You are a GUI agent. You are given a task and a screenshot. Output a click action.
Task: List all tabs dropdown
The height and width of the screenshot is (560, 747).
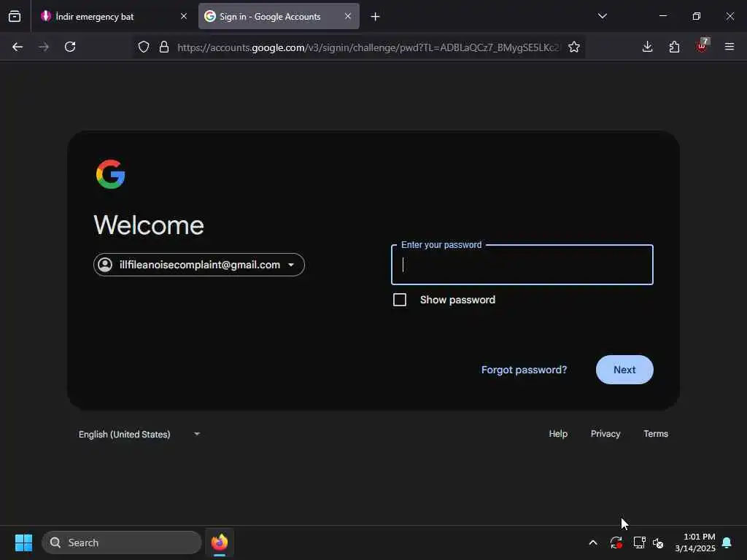tap(602, 16)
